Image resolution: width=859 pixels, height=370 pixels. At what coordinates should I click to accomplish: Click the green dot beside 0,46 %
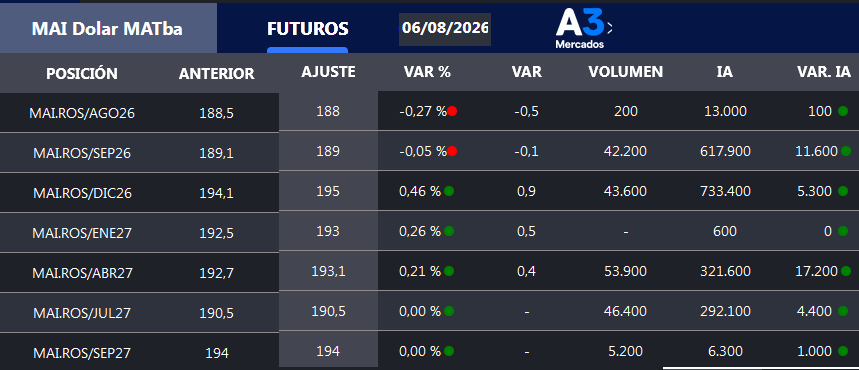(x=449, y=191)
